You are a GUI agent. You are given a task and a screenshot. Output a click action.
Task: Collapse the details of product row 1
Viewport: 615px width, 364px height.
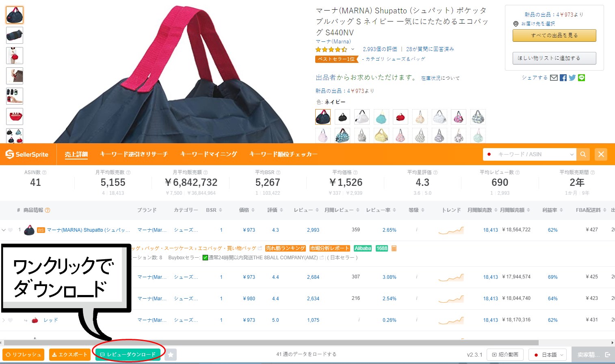[x=4, y=230]
